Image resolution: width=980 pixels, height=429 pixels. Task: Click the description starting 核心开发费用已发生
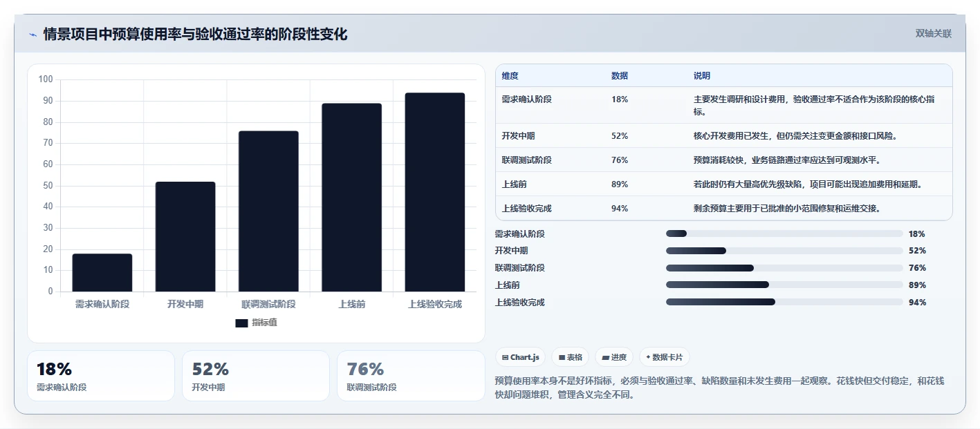coord(795,136)
